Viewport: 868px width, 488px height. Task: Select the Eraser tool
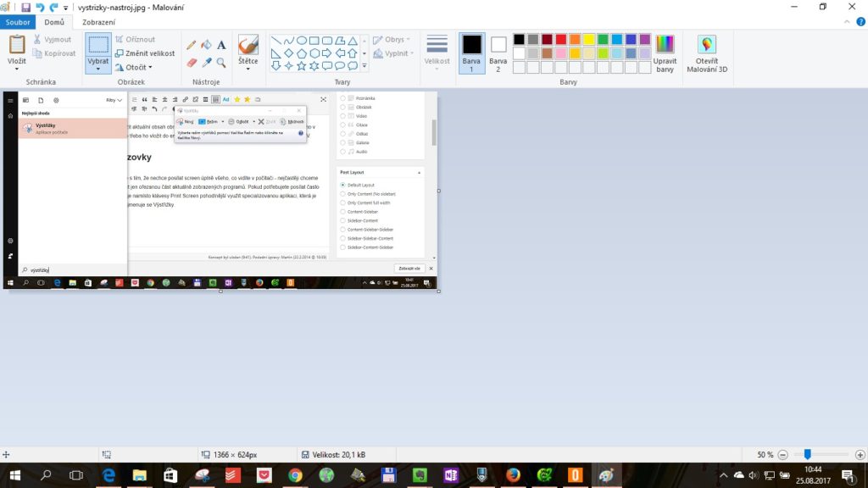point(192,63)
